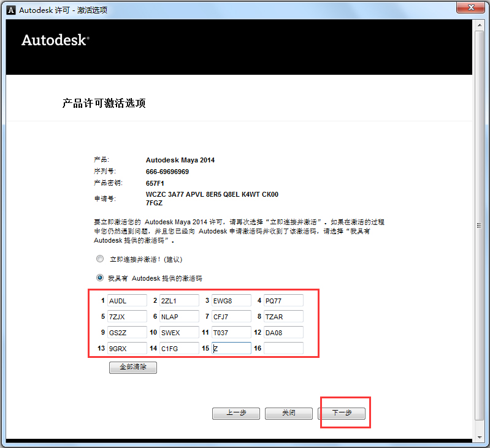Click activation code field 6 containing NLAP

point(179,317)
